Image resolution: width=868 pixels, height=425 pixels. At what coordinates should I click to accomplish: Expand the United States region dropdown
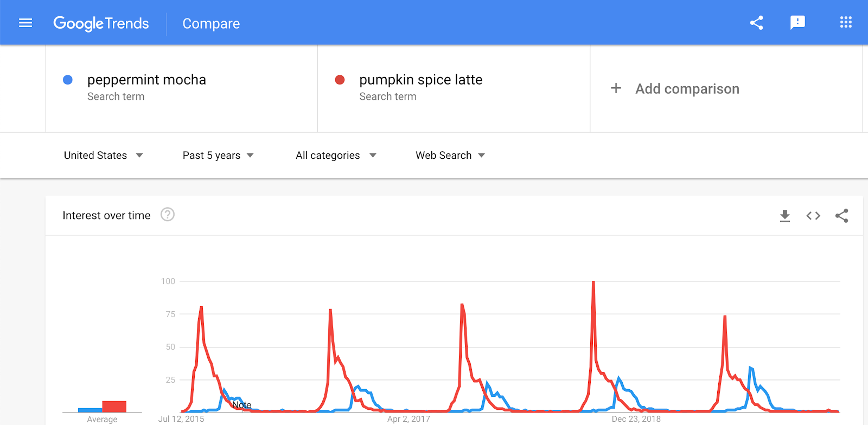tap(103, 156)
